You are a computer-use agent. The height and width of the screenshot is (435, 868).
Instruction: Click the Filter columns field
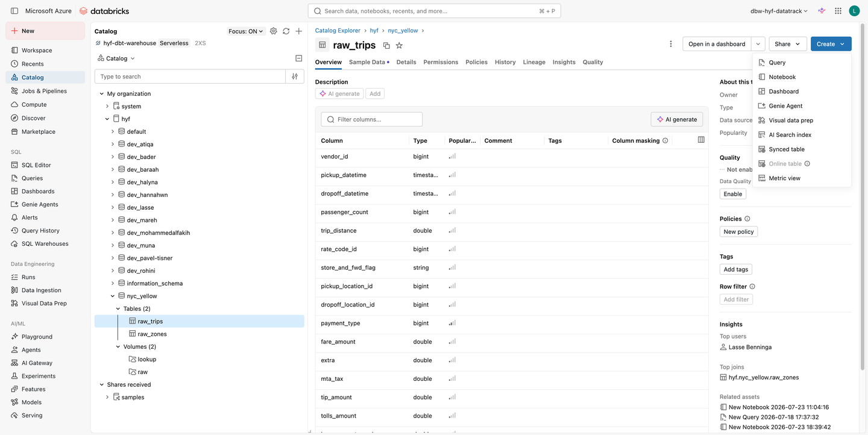coord(372,119)
